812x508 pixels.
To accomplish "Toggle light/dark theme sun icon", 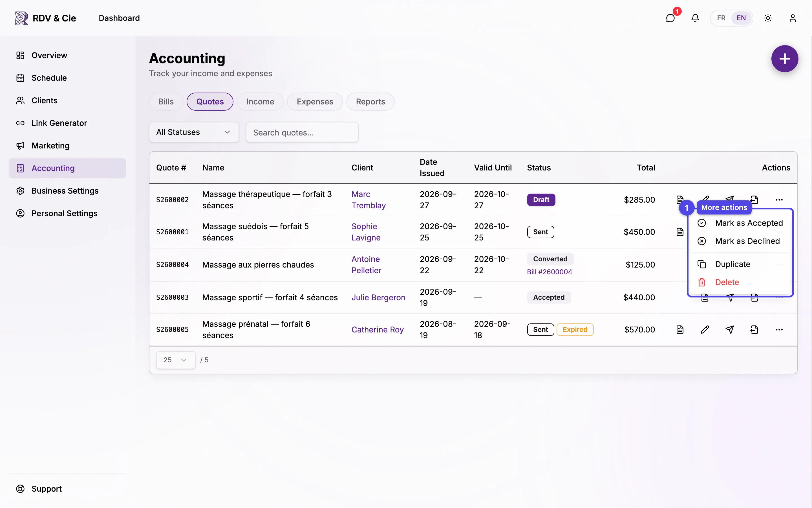I will point(768,18).
